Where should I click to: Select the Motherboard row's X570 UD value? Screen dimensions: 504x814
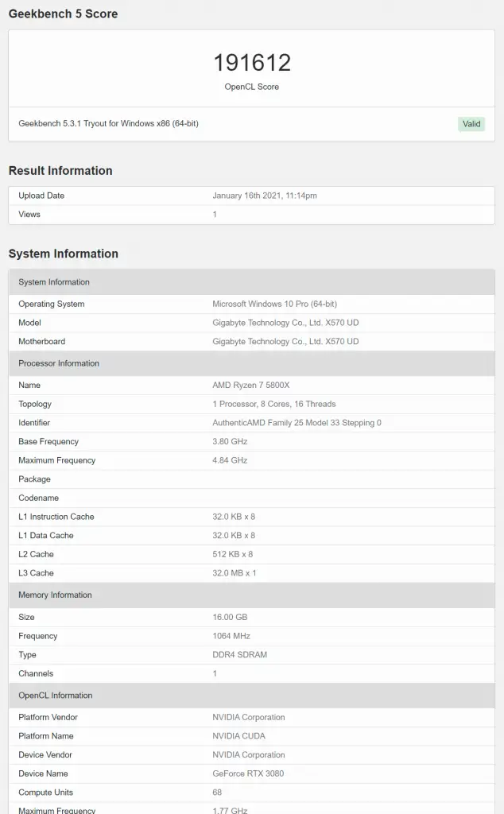tap(285, 342)
